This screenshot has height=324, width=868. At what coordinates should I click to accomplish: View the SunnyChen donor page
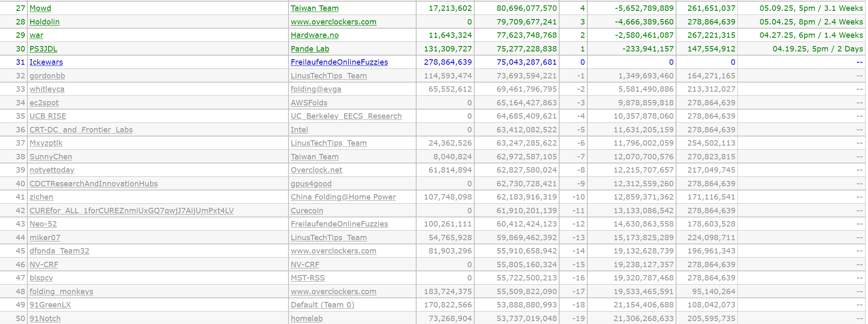click(51, 157)
